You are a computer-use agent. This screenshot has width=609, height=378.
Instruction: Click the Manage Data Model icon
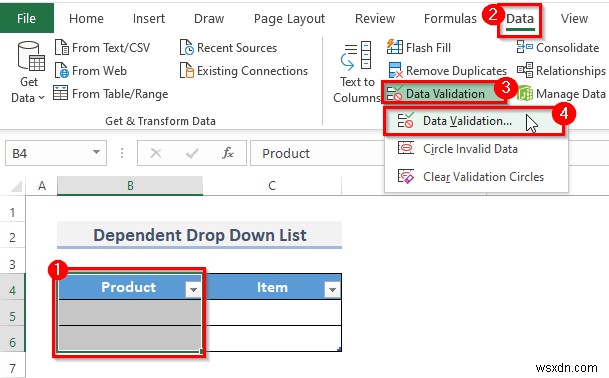pos(525,94)
